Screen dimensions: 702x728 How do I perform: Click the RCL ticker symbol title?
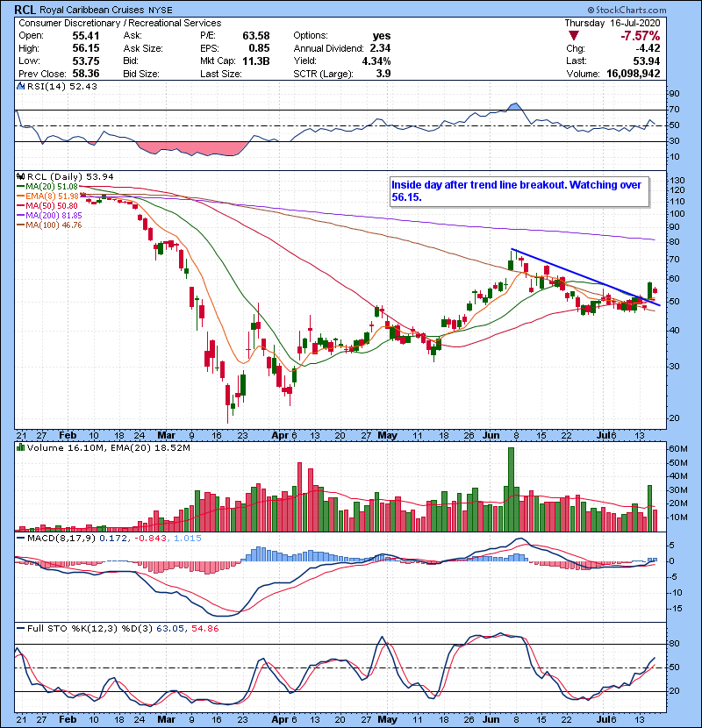[x=25, y=10]
